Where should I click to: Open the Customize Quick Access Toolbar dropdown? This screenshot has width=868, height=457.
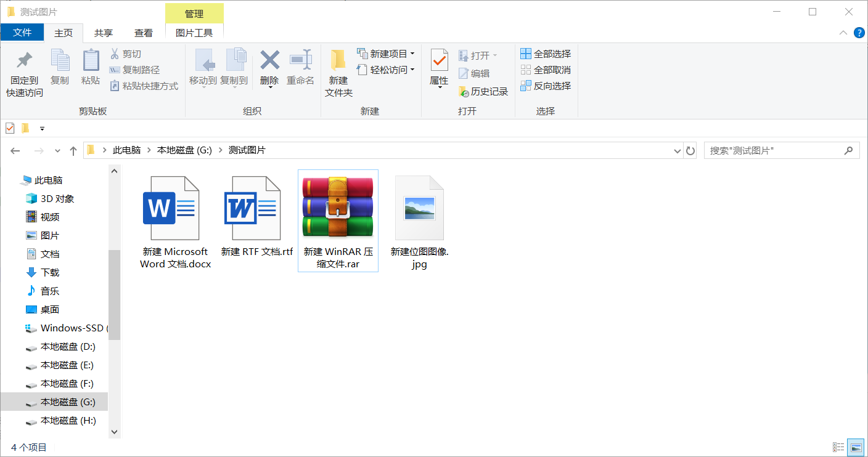(42, 128)
